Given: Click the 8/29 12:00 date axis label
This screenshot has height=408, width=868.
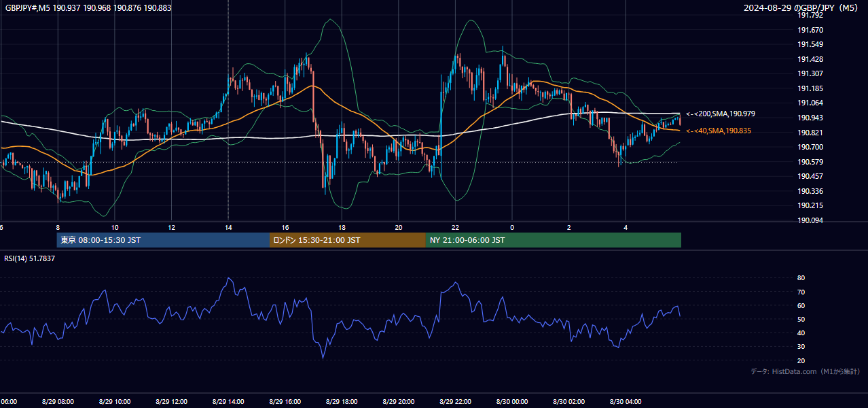Looking at the screenshot, I should [x=172, y=402].
